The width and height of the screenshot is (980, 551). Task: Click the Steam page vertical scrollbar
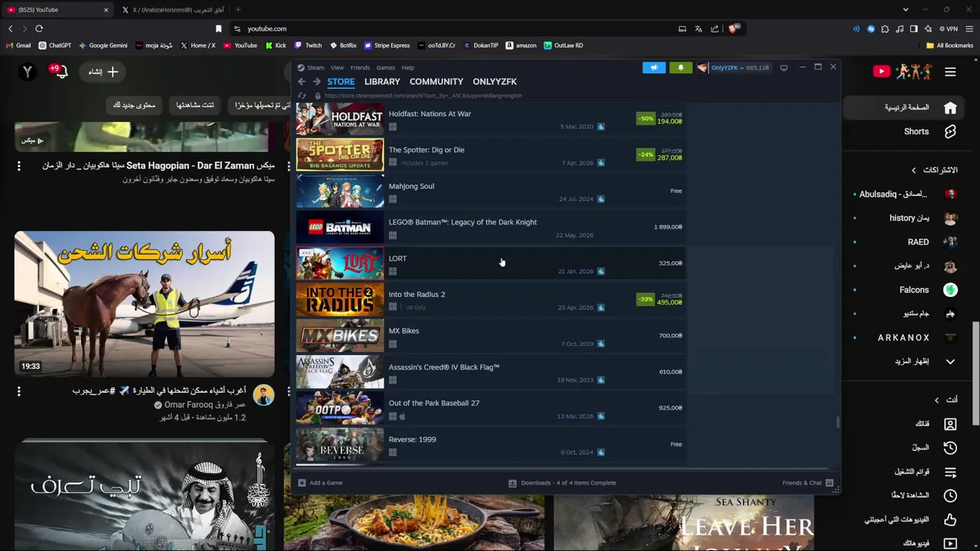pos(838,422)
